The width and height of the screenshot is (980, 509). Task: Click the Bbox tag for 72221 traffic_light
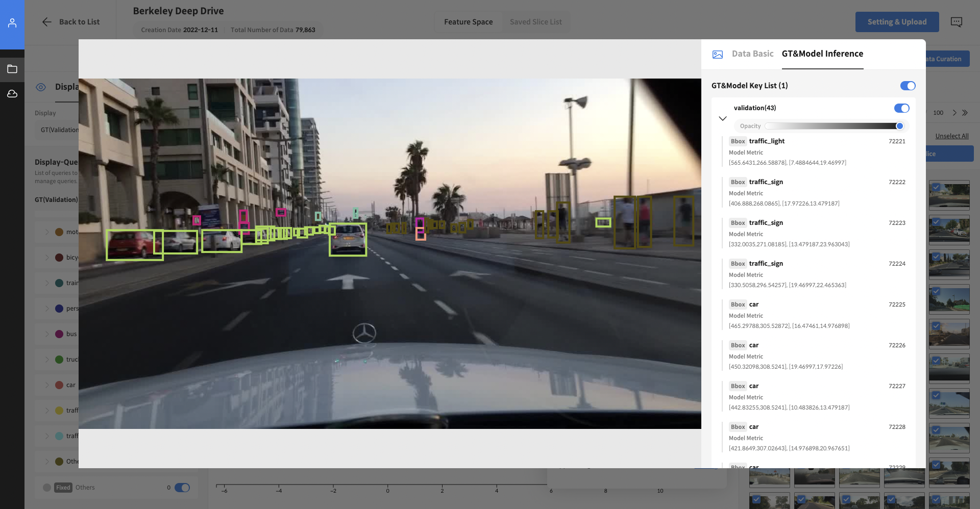[738, 141]
